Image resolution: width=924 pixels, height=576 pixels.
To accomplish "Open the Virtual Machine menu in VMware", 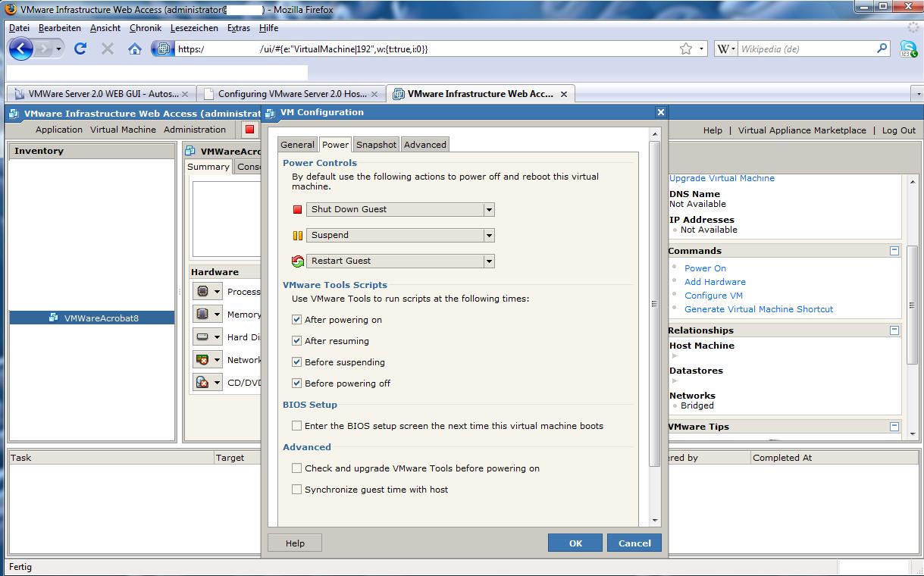I will [x=123, y=130].
